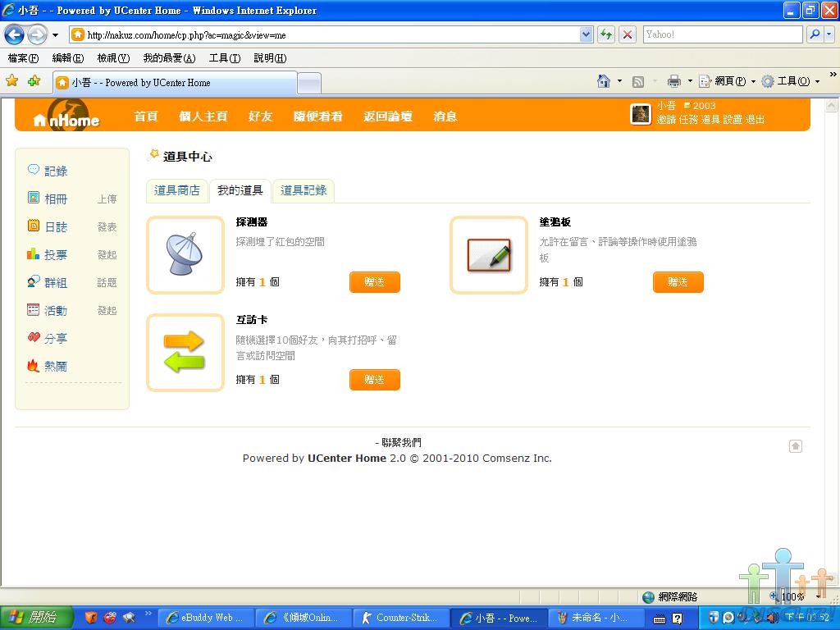This screenshot has height=630, width=840.
Task: Click the Yahoo! search input box
Action: pos(722,34)
